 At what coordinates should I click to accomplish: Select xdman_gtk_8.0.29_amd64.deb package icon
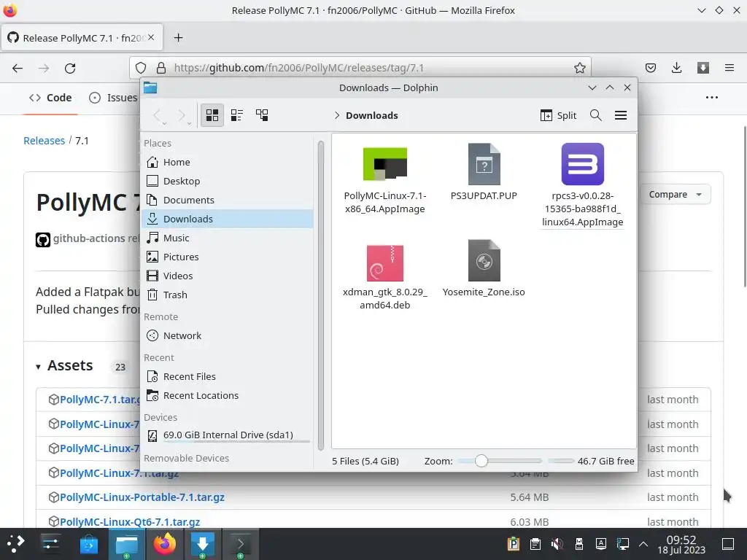point(385,262)
